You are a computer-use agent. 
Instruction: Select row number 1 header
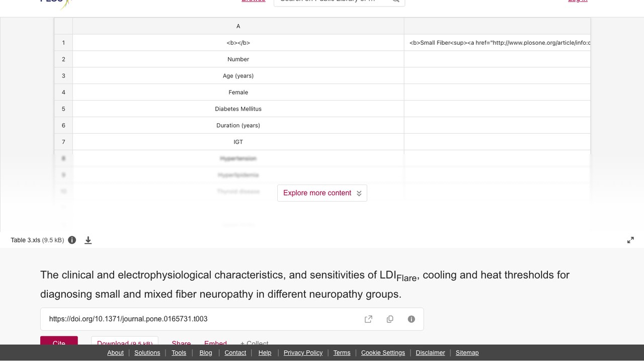[x=63, y=43]
